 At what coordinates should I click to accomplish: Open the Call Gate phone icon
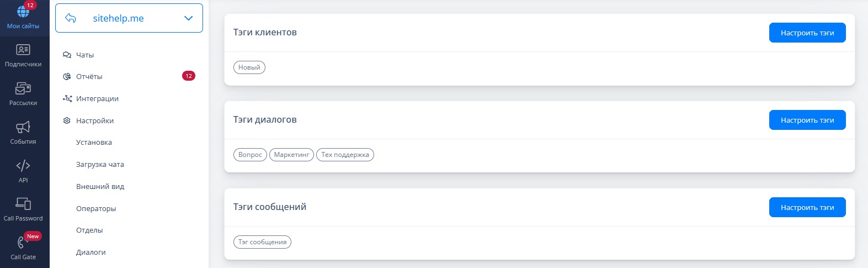(23, 242)
